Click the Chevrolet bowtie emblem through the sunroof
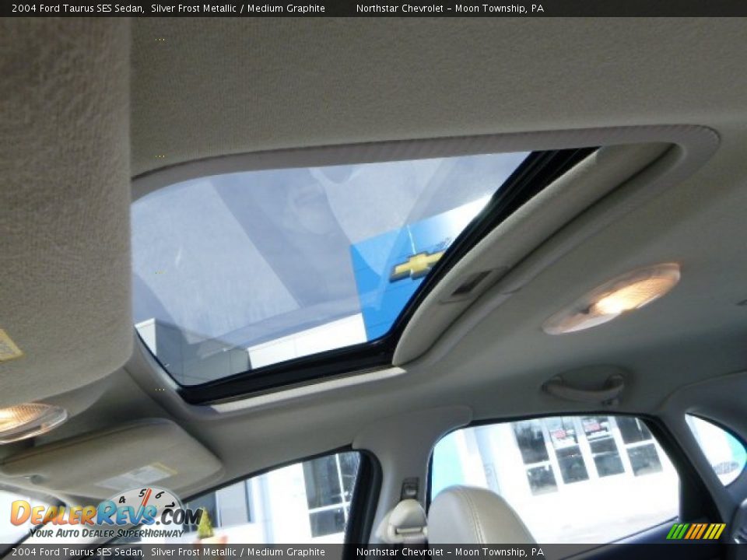747x560 pixels. (x=417, y=264)
